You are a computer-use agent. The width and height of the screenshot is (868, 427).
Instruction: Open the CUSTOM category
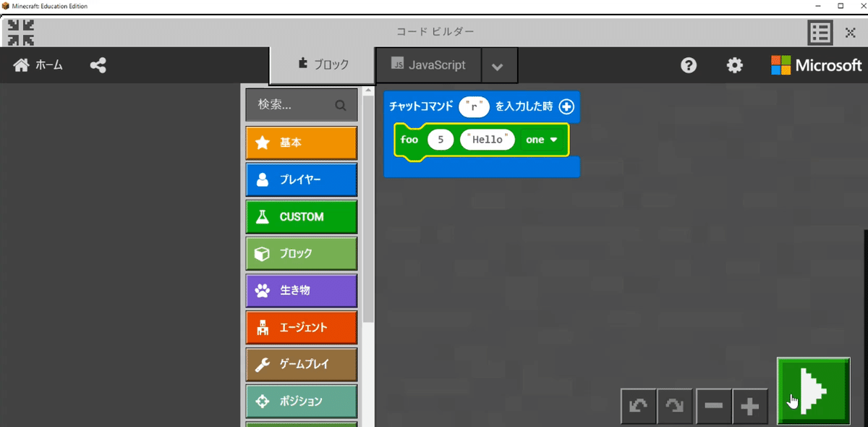(x=302, y=216)
